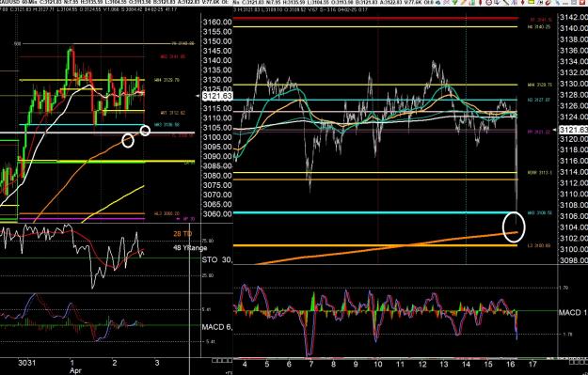Click the yellow rectangle toolbar icon
This screenshot has width=588, height=375.
point(531,2)
